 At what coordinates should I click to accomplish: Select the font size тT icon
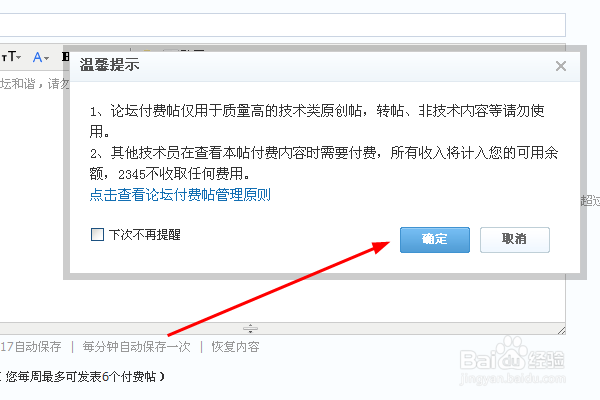tap(9, 57)
